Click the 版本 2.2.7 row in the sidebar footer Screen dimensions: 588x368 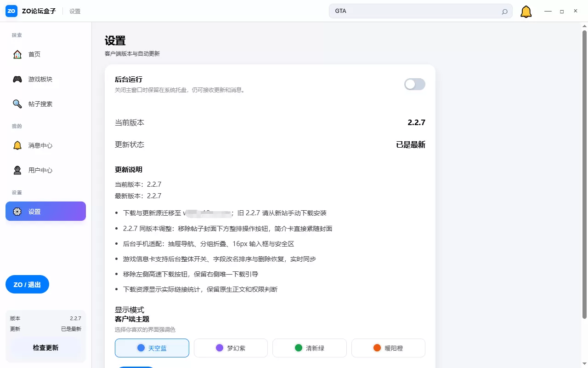tap(45, 318)
